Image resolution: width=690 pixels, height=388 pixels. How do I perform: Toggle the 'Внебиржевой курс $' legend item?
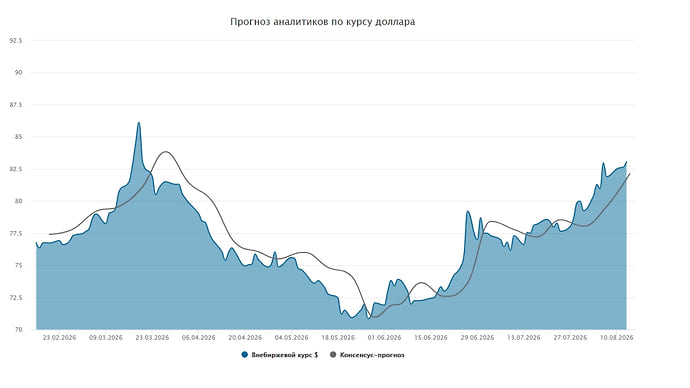280,355
